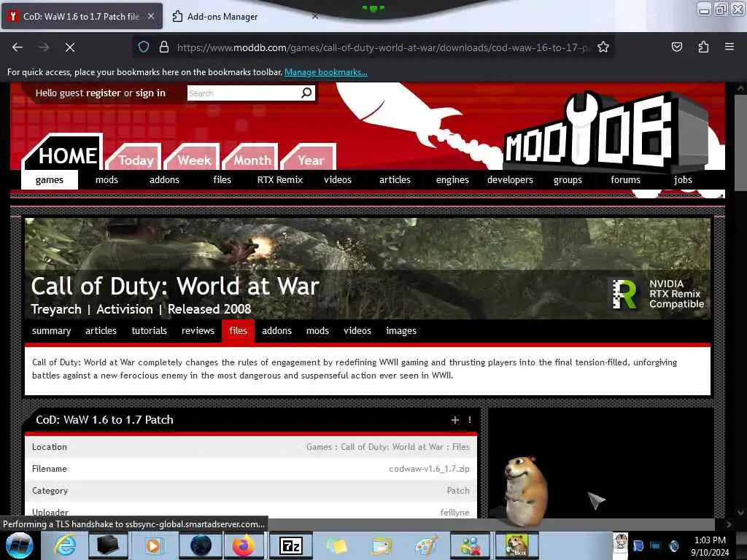Click the Activision publisher link
The width and height of the screenshot is (747, 560).
(x=124, y=309)
